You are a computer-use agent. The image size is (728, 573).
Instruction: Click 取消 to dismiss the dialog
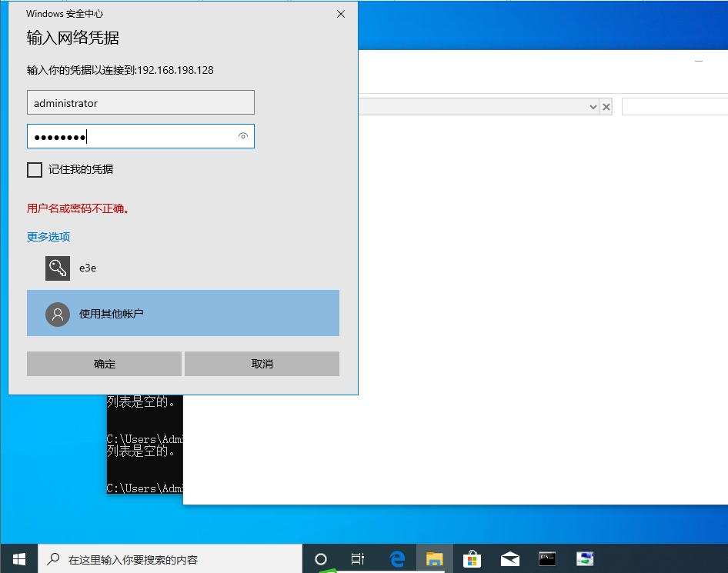pos(261,363)
